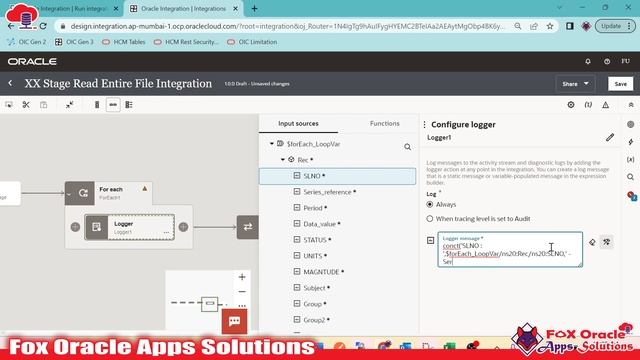The image size is (640, 360).
Task: Switch to pseudo-code layout view
Action: click(x=129, y=105)
